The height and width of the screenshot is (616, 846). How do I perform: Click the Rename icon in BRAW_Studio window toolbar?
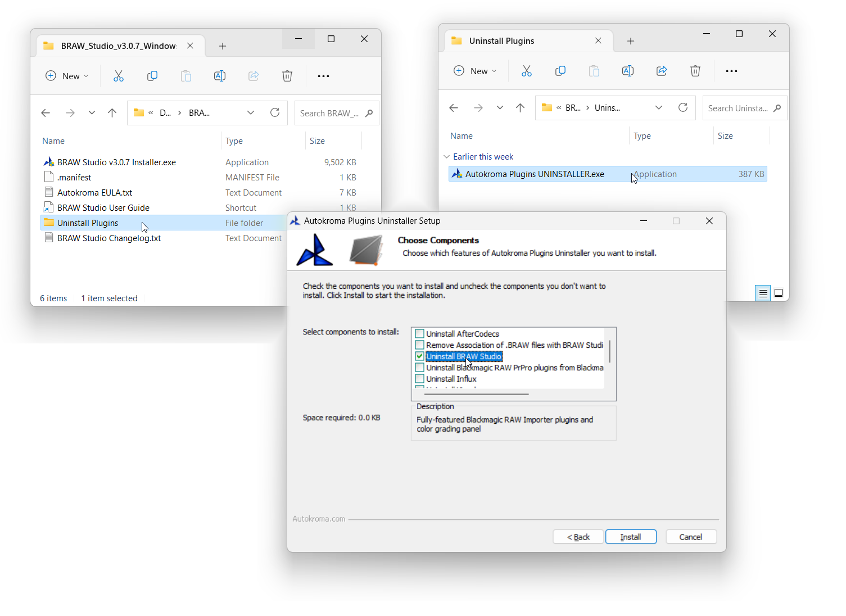(x=220, y=76)
